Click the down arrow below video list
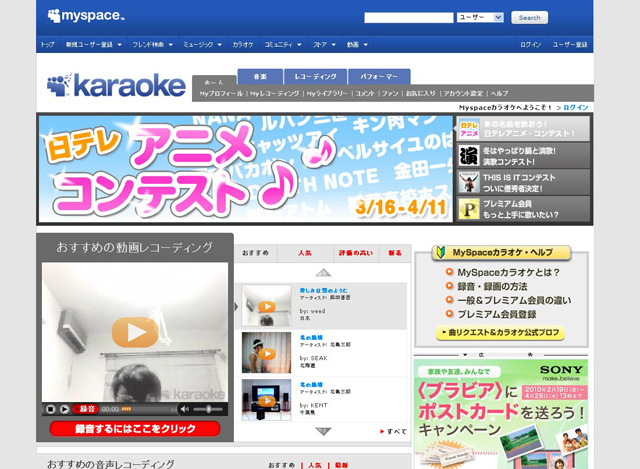Screen dimensions: 640x469 [323, 431]
